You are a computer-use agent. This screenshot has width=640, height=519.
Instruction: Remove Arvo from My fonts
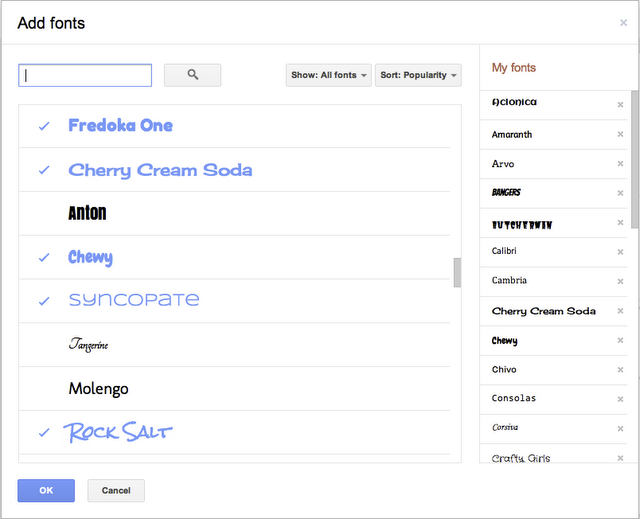(x=620, y=164)
